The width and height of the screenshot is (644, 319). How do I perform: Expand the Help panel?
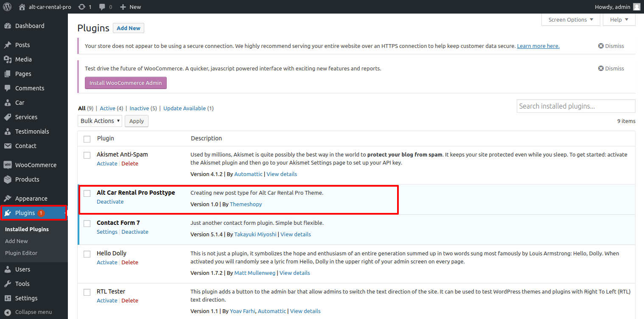(619, 20)
